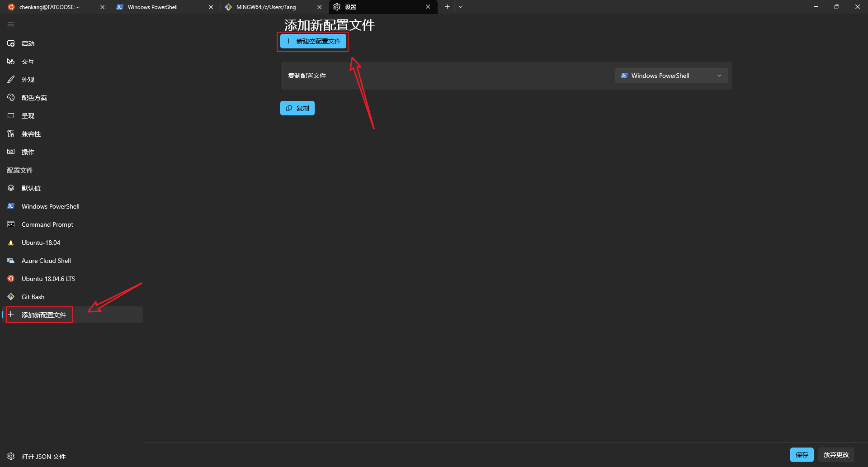868x467 pixels.
Task: Click the copy icon on 复制 button
Action: click(289, 108)
